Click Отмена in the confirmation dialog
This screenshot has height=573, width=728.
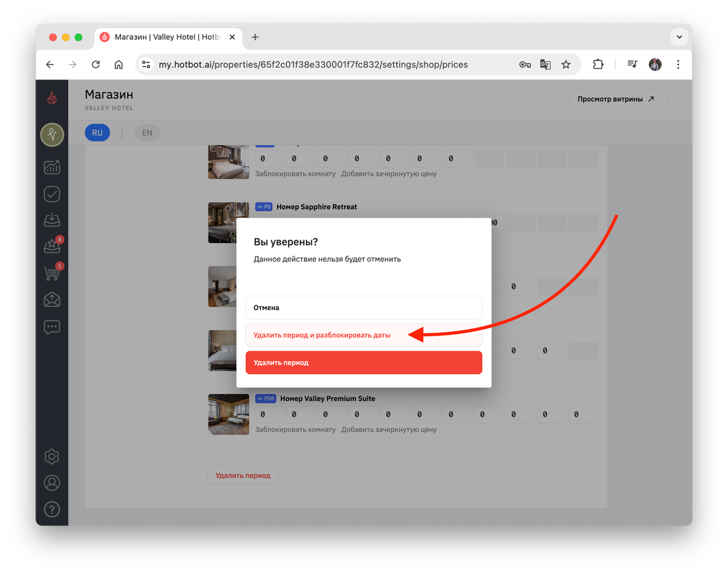click(364, 307)
